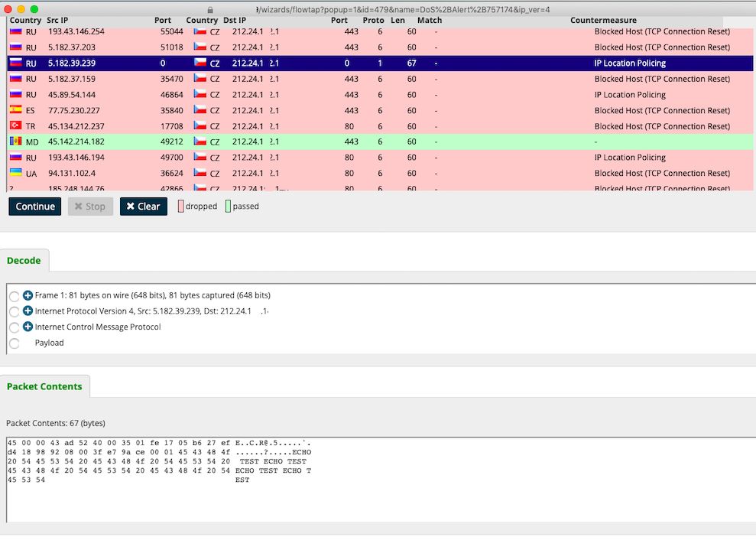The height and width of the screenshot is (550, 756).
Task: Click the Proto column header
Action: [x=373, y=20]
